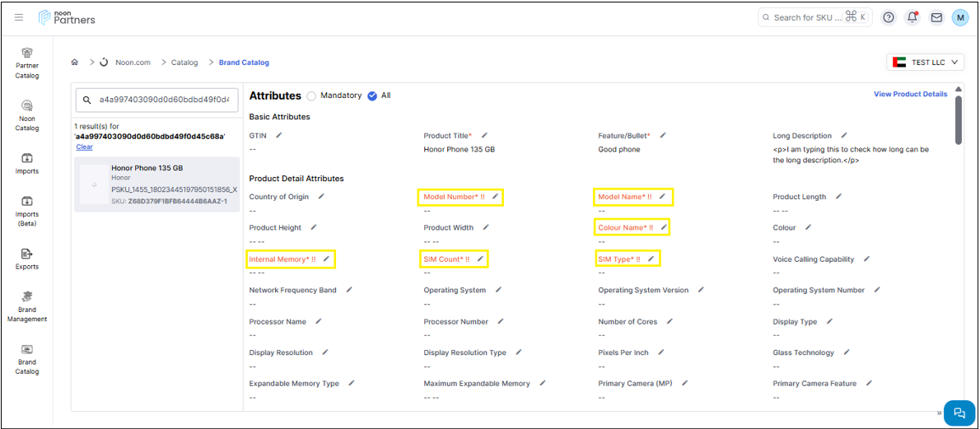Open the View Product Details link

tap(910, 94)
